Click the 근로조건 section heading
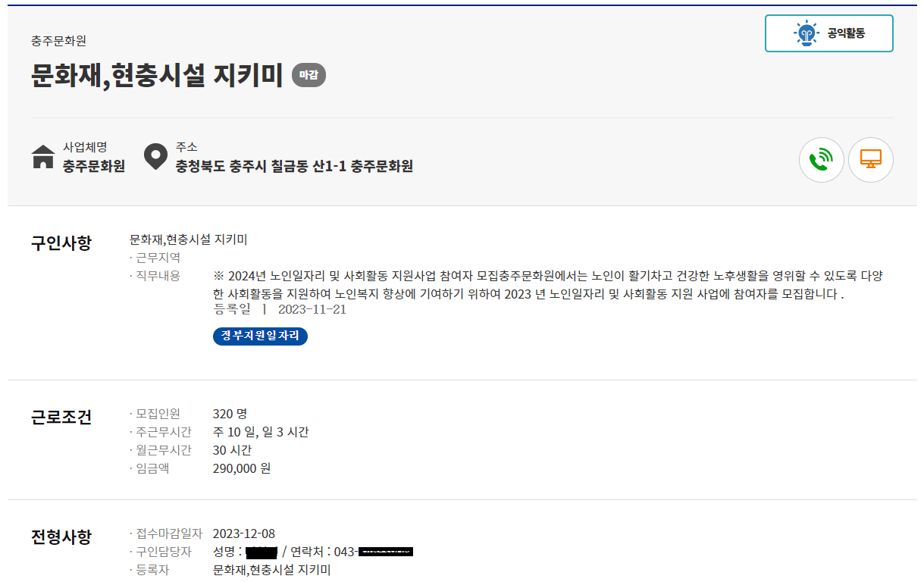The image size is (924, 582). click(x=61, y=417)
